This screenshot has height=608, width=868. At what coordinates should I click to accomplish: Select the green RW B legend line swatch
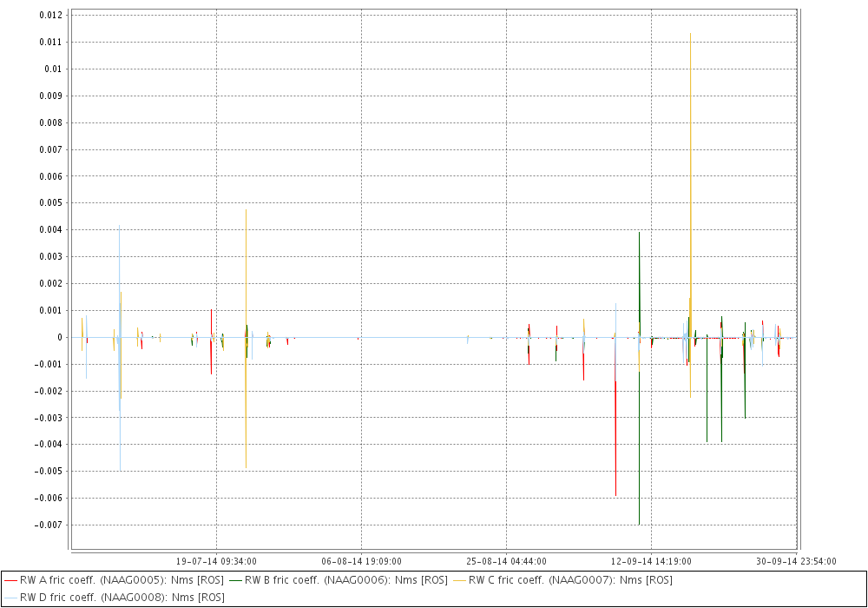click(x=235, y=581)
